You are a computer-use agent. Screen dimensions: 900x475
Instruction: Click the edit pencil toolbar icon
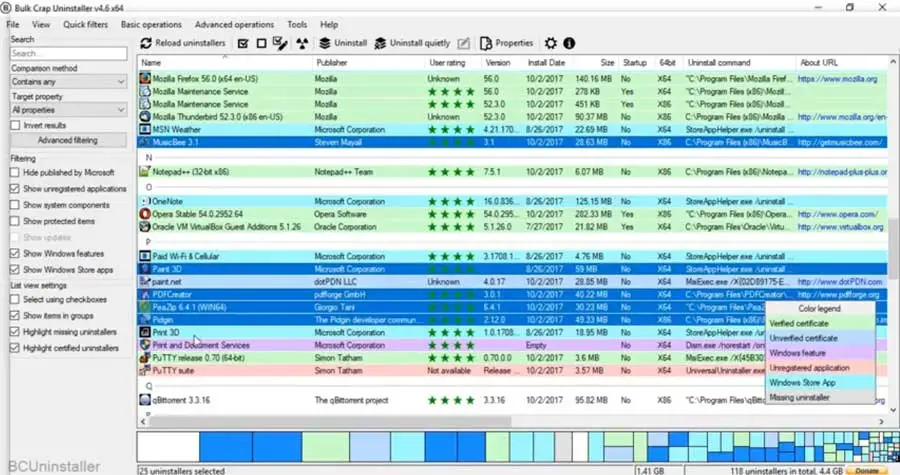[x=464, y=43]
